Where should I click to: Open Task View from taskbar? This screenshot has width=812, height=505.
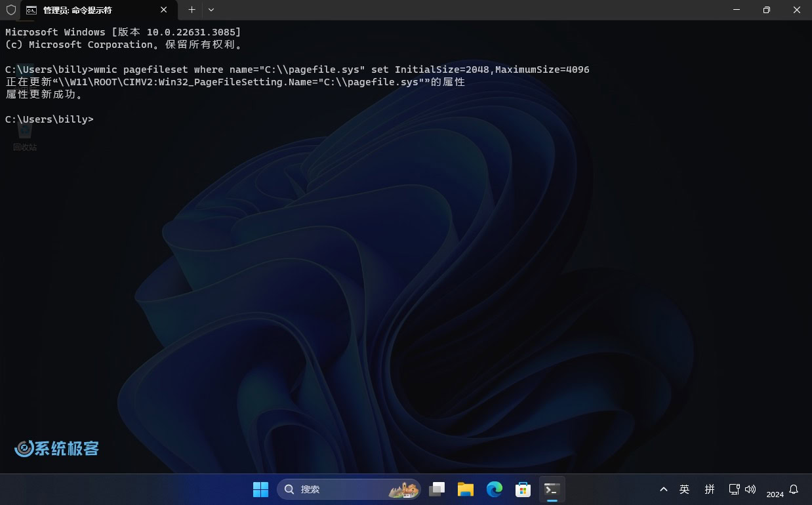437,489
